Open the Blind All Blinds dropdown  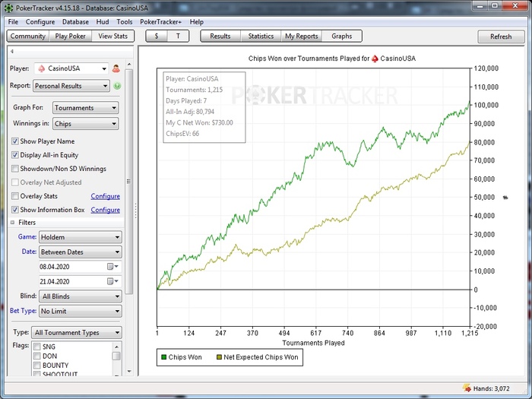coord(81,296)
